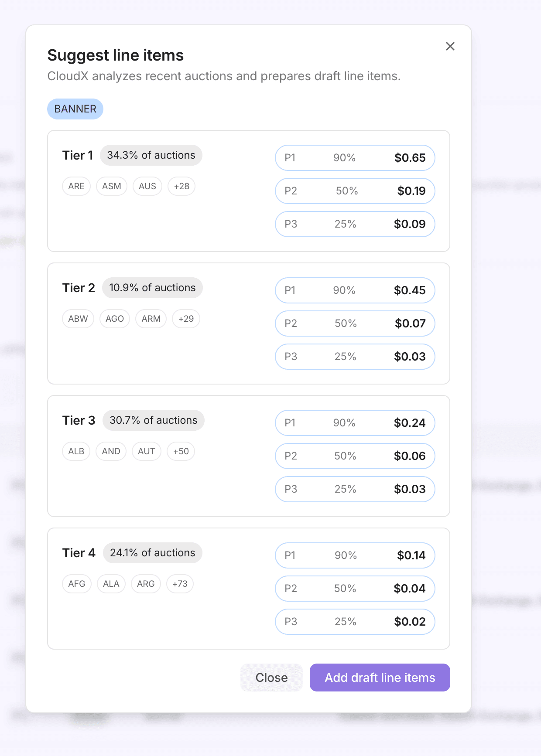Click the ARE country chip

76,186
